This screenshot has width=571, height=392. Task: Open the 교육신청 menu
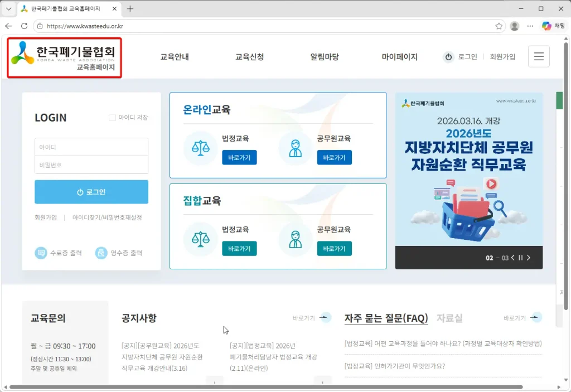coord(250,57)
